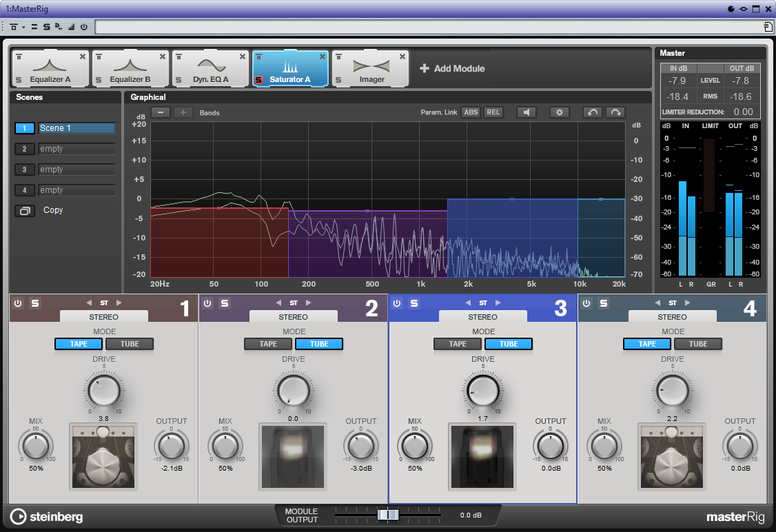Switch band 3 channel mode with left arrow
This screenshot has height=532, width=776.
tap(468, 303)
